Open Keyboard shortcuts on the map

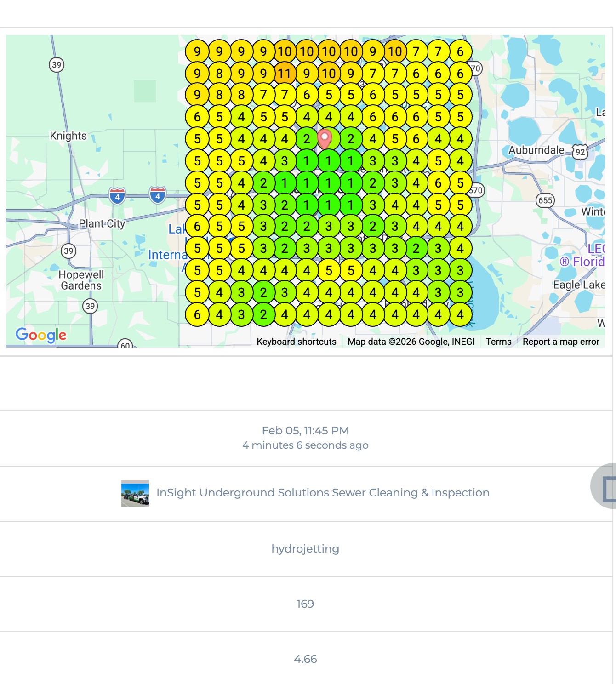click(297, 342)
